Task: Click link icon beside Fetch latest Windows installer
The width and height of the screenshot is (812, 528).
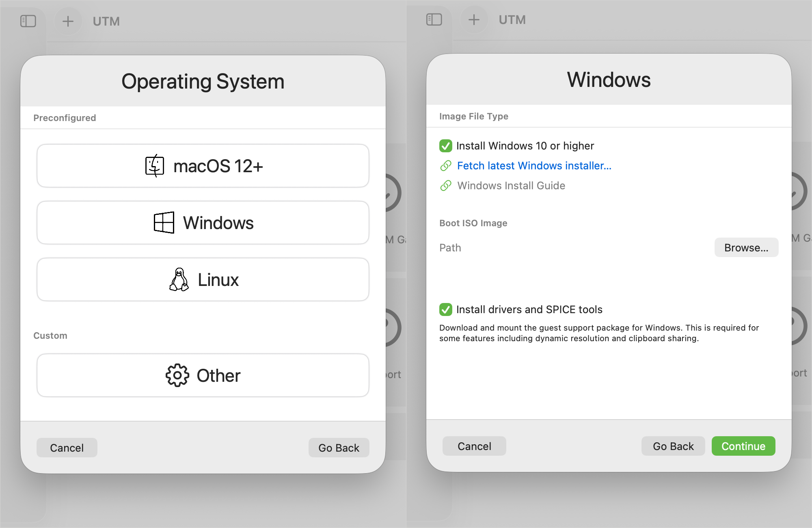Action: click(446, 166)
